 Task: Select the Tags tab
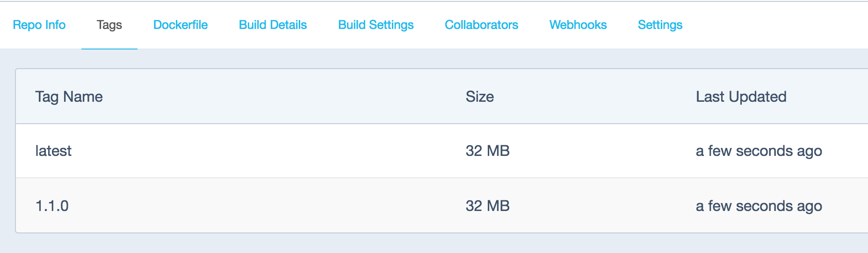click(109, 25)
